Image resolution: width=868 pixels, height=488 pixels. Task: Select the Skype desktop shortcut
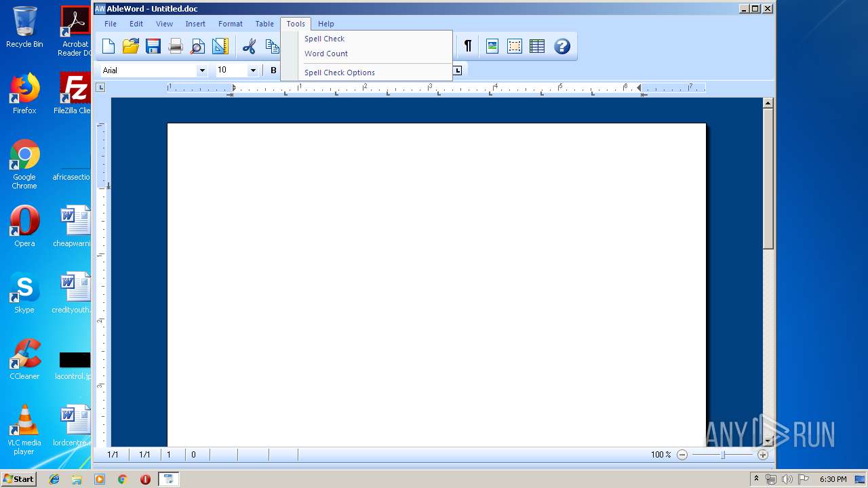click(24, 293)
